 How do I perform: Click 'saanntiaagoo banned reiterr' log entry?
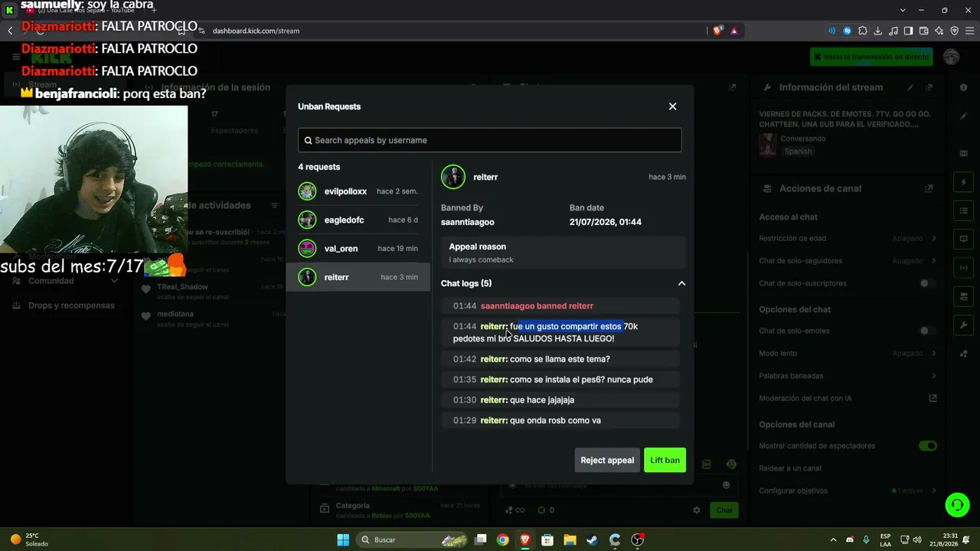point(560,306)
